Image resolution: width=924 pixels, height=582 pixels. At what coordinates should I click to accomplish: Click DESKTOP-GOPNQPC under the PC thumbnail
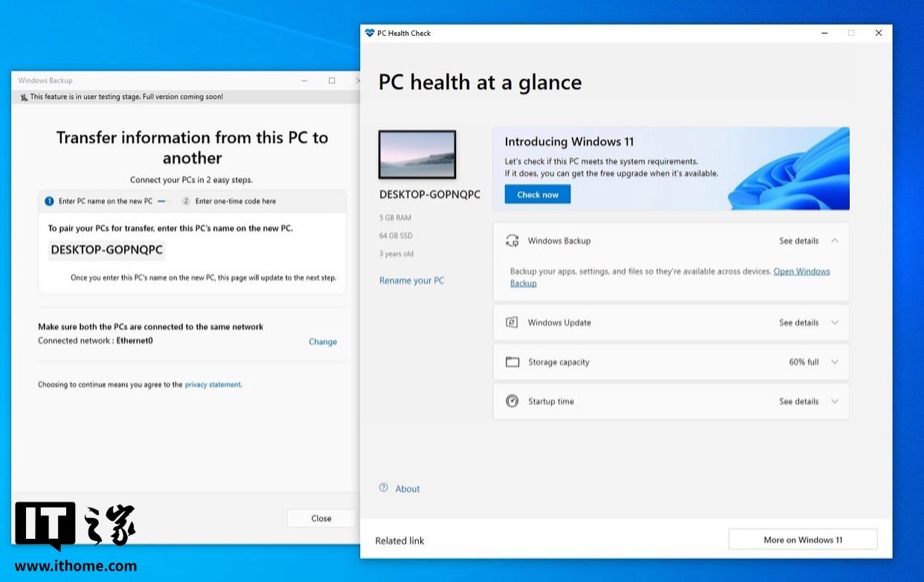click(x=430, y=194)
